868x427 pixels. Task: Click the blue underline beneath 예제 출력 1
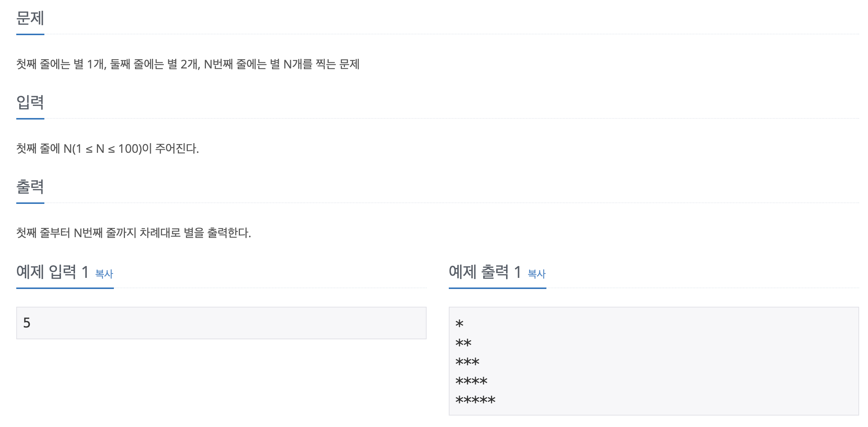(498, 288)
